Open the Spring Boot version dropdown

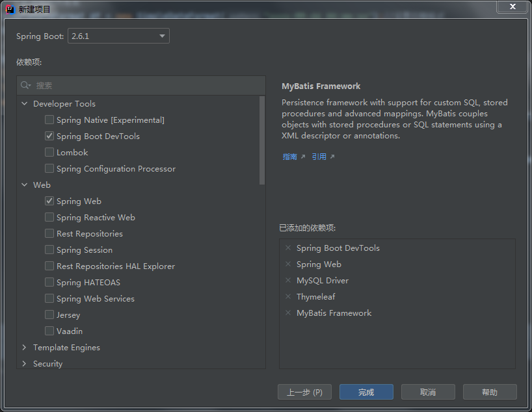(x=118, y=36)
